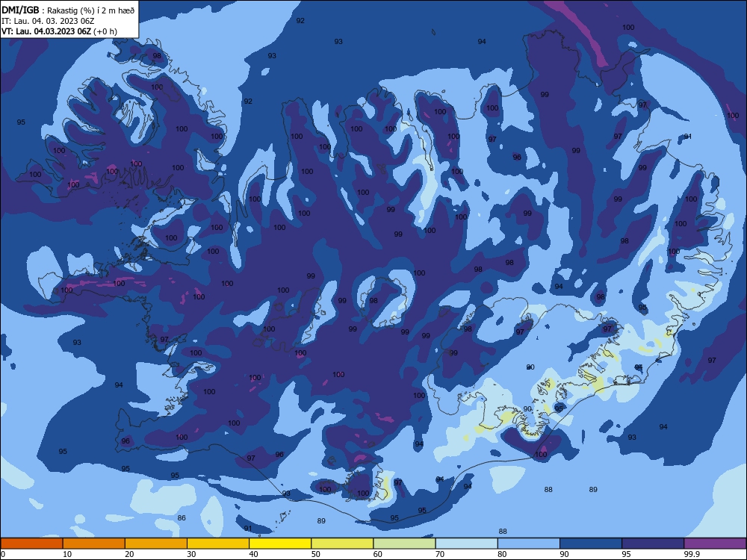Screen dimensions: 747x560
Task: Click the bright yellow 40–50 legend swatch
Action: 280,544
